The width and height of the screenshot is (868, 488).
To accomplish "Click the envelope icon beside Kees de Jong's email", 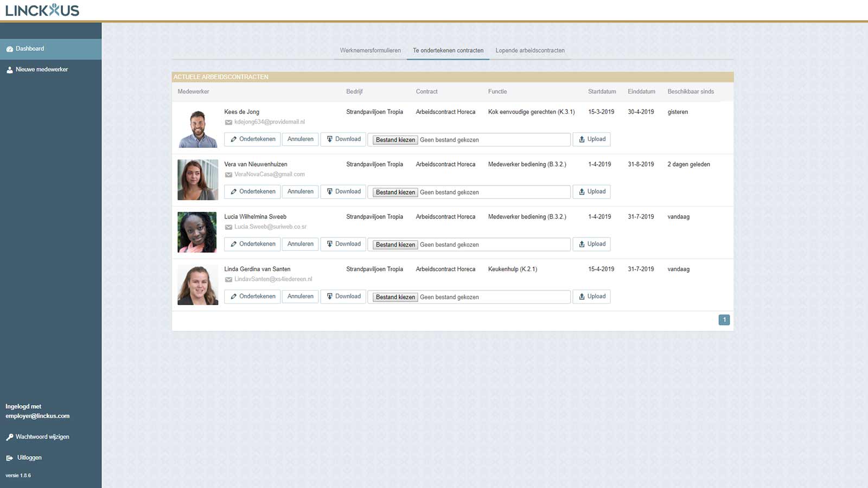I will pos(228,123).
